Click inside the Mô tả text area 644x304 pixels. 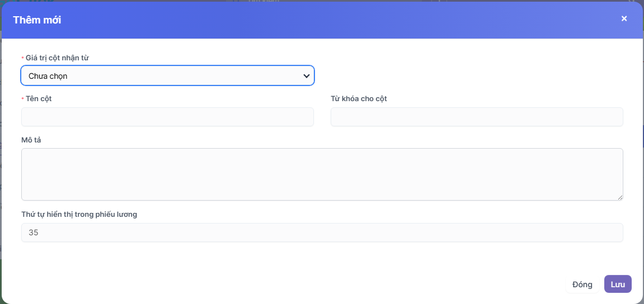322,174
